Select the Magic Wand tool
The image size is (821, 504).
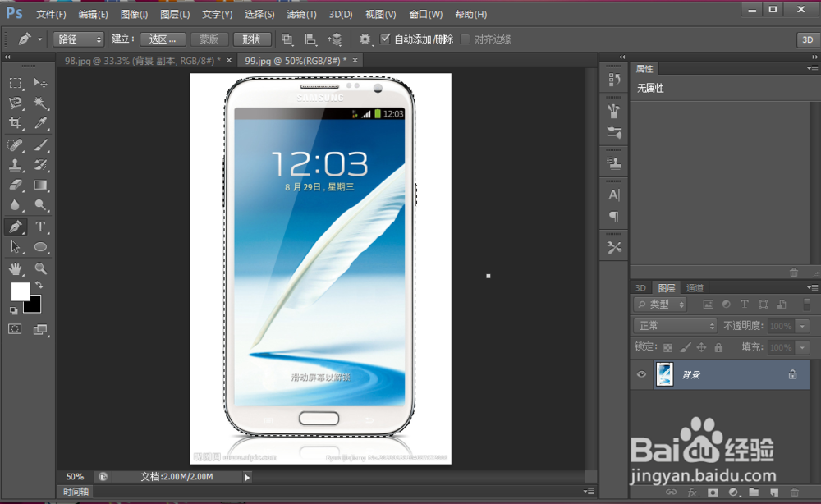click(40, 103)
